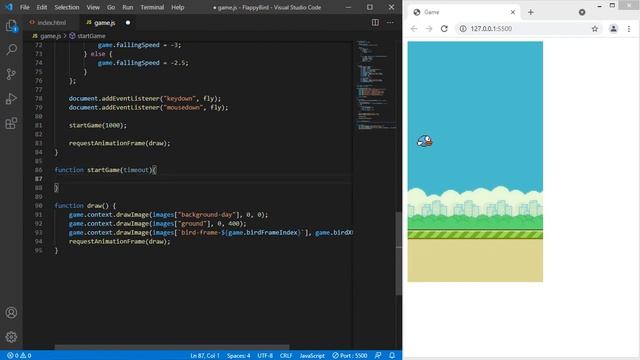Image resolution: width=640 pixels, height=360 pixels.
Task: Click the Flappy Bird sprite in the game
Action: click(x=424, y=141)
